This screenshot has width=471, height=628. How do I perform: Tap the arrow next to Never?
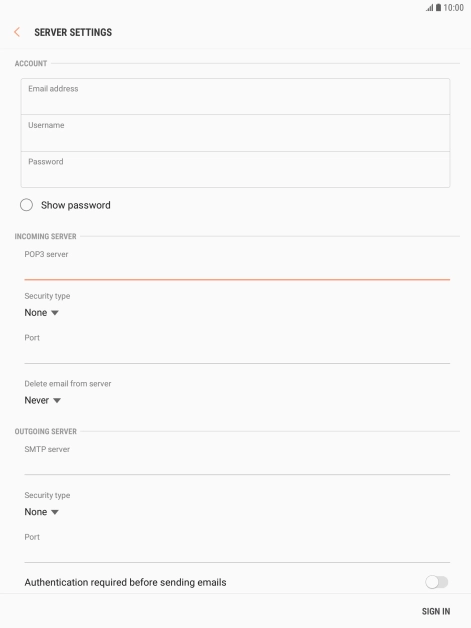(57, 401)
